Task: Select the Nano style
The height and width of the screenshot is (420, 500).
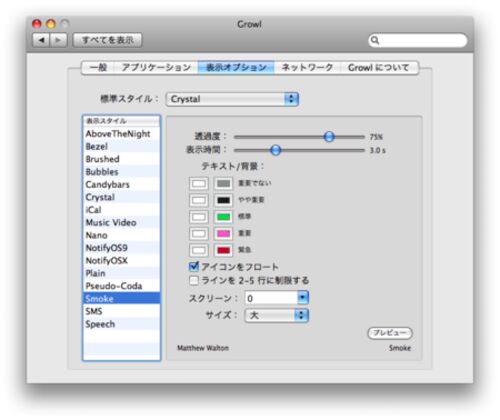Action: [122, 235]
